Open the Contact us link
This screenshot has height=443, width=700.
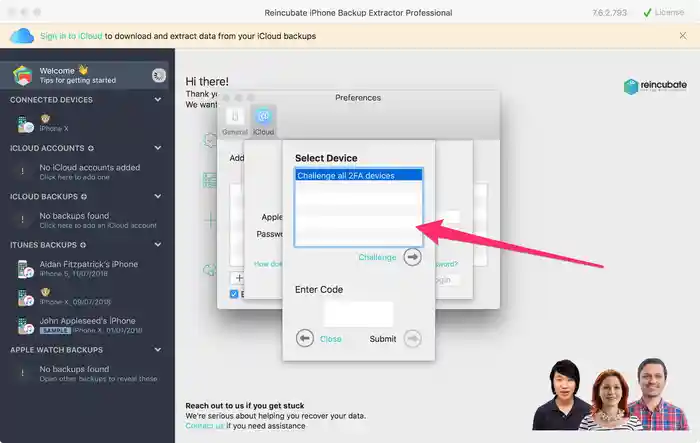click(205, 426)
